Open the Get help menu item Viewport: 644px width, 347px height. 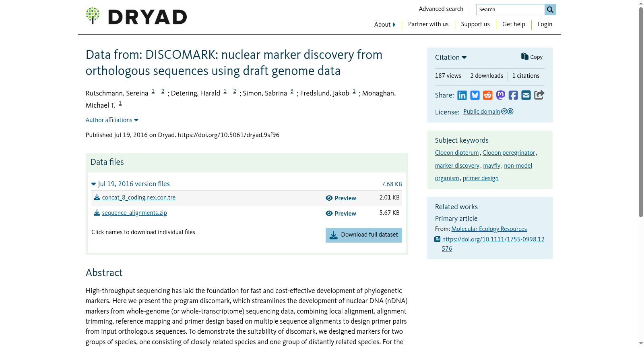(x=514, y=24)
